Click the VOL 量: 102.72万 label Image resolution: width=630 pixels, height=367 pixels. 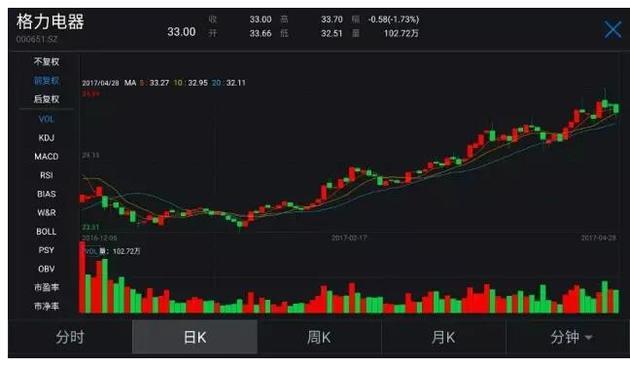pos(112,251)
